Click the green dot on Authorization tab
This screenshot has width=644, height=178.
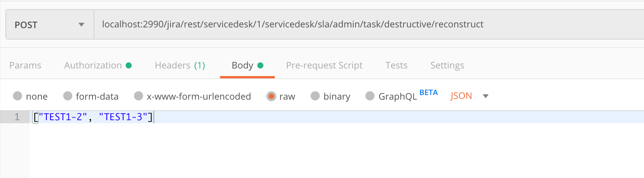click(x=129, y=65)
